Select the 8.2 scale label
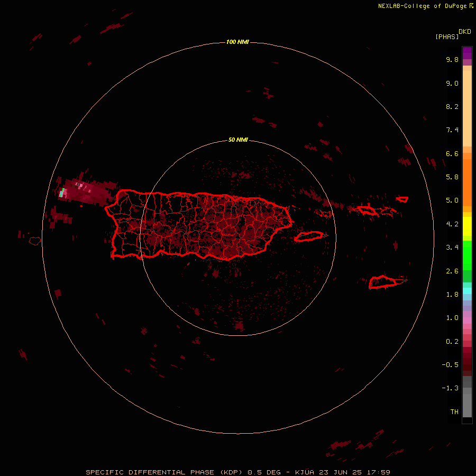 coord(452,106)
